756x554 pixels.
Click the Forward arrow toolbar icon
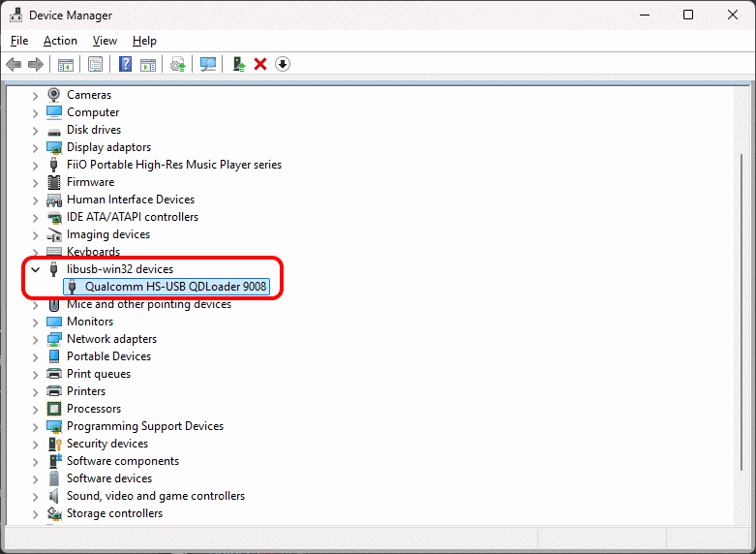[x=36, y=64]
